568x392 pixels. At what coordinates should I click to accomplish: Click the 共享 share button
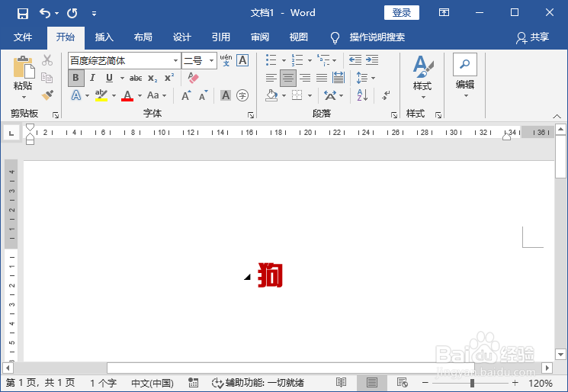coord(532,37)
